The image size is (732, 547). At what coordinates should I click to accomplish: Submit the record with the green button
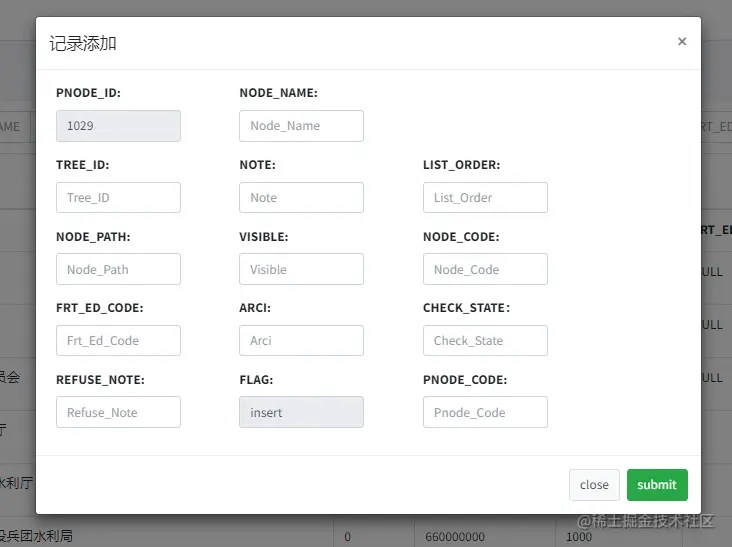tap(657, 485)
